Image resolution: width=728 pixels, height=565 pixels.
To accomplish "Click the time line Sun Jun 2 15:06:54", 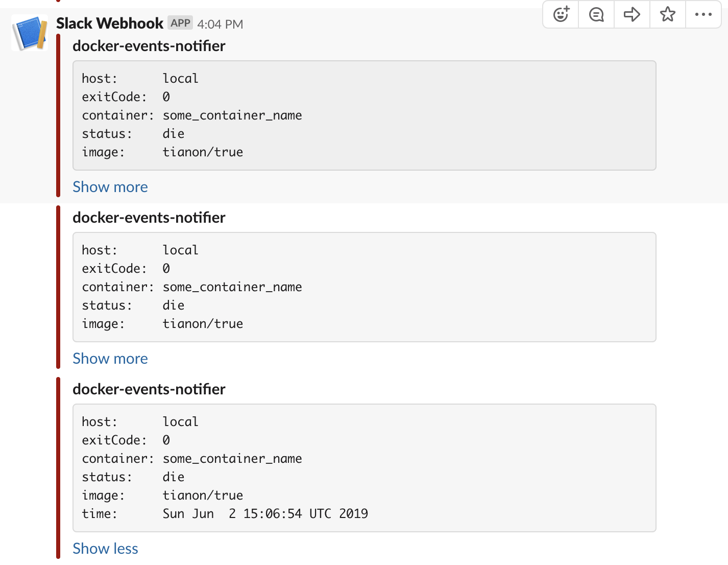I will 225,513.
